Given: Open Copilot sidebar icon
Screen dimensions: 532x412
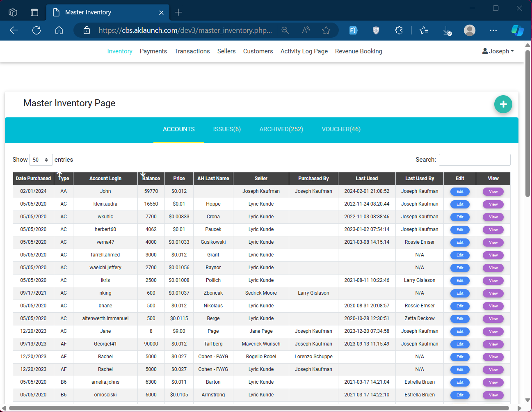Looking at the screenshot, I should [517, 30].
